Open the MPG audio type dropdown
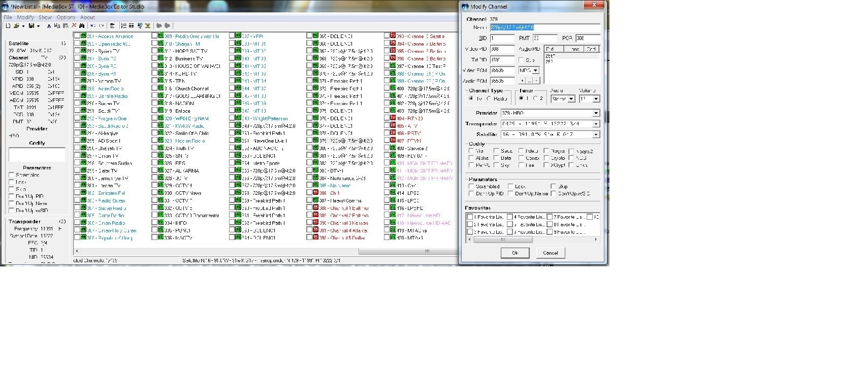 pyautogui.click(x=535, y=70)
